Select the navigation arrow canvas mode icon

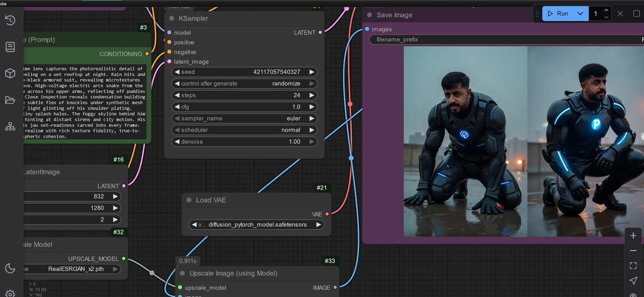tap(633, 280)
